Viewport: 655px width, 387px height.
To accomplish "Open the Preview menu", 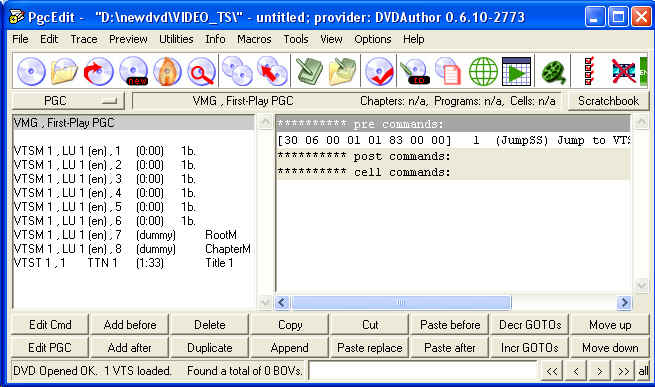I will tap(128, 39).
